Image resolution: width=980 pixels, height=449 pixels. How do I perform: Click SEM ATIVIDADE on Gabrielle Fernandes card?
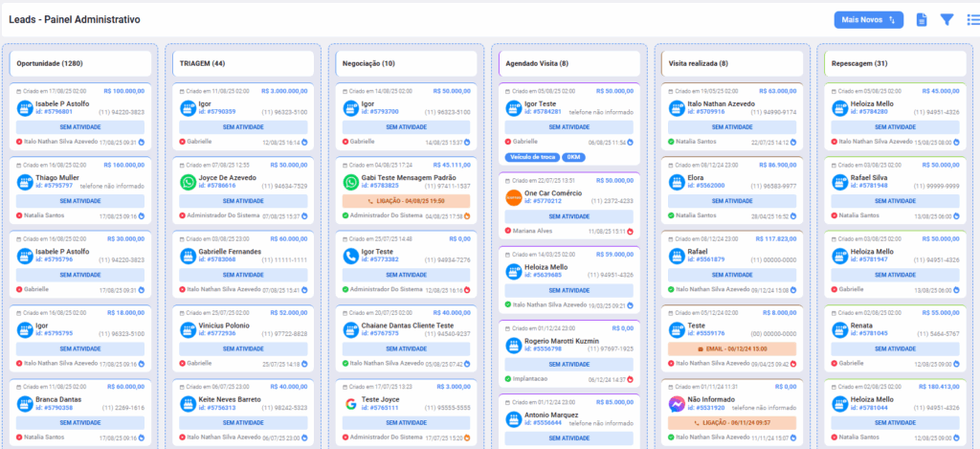243,275
